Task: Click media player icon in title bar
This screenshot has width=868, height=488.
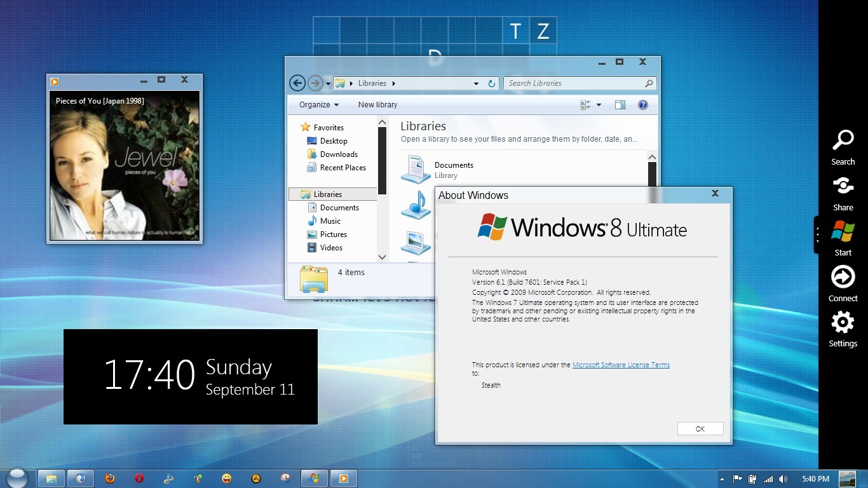Action: click(55, 81)
